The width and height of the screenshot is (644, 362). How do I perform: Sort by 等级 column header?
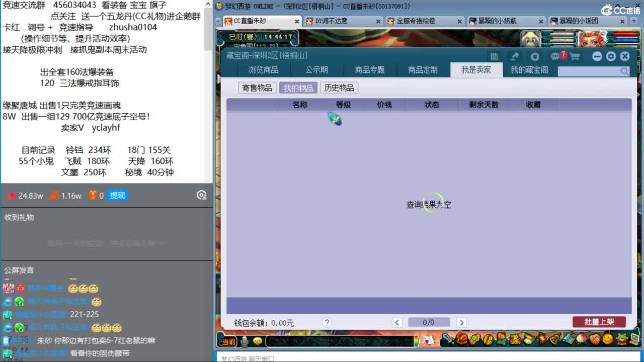(344, 105)
